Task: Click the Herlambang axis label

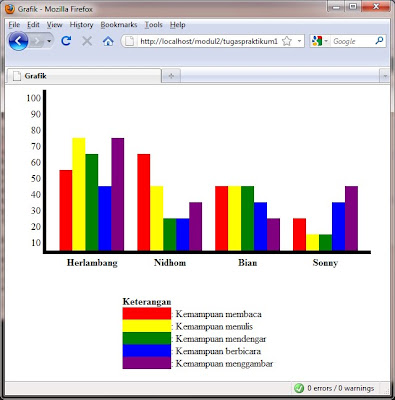Action: coord(92,263)
